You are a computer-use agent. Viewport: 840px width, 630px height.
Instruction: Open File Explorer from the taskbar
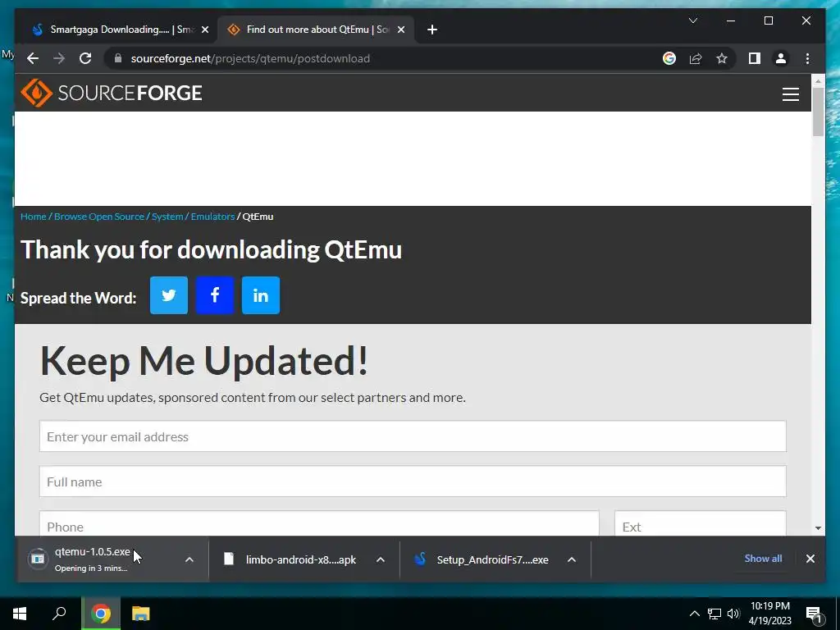(x=140, y=614)
